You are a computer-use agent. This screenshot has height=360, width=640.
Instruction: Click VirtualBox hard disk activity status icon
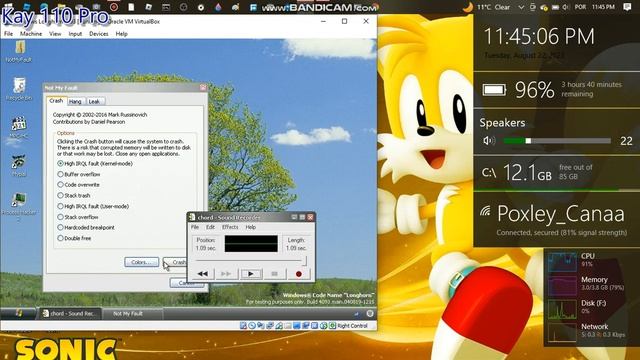(x=243, y=326)
